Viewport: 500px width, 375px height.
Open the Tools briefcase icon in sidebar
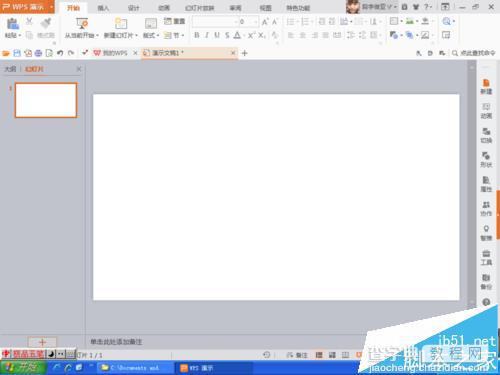[x=486, y=258]
